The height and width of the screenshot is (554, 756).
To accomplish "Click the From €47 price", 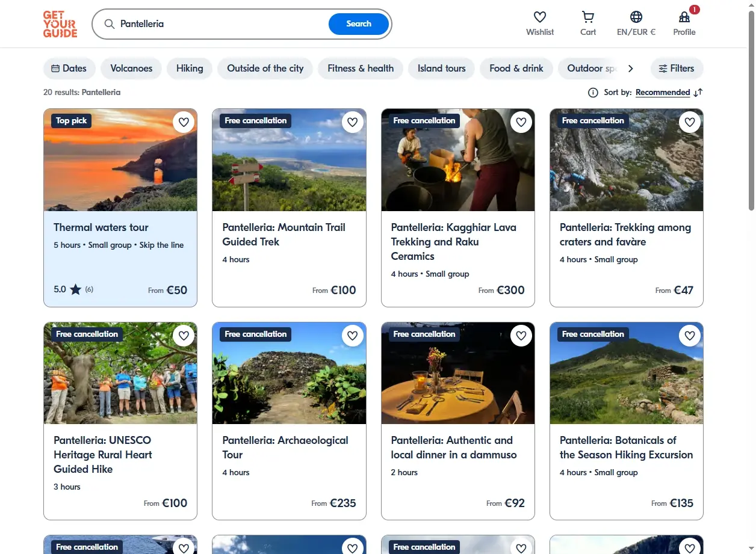I will 675,290.
